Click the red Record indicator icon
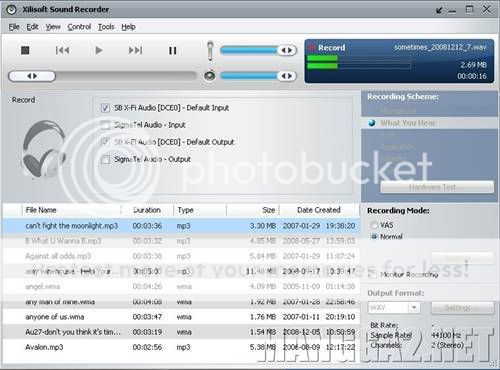 [x=311, y=47]
